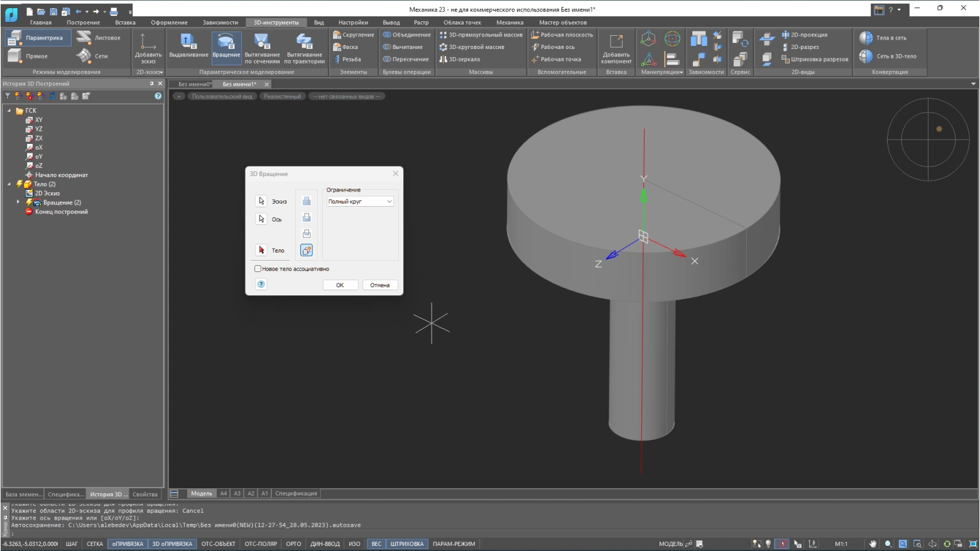Click Отмена to cancel the dialog

tap(379, 285)
